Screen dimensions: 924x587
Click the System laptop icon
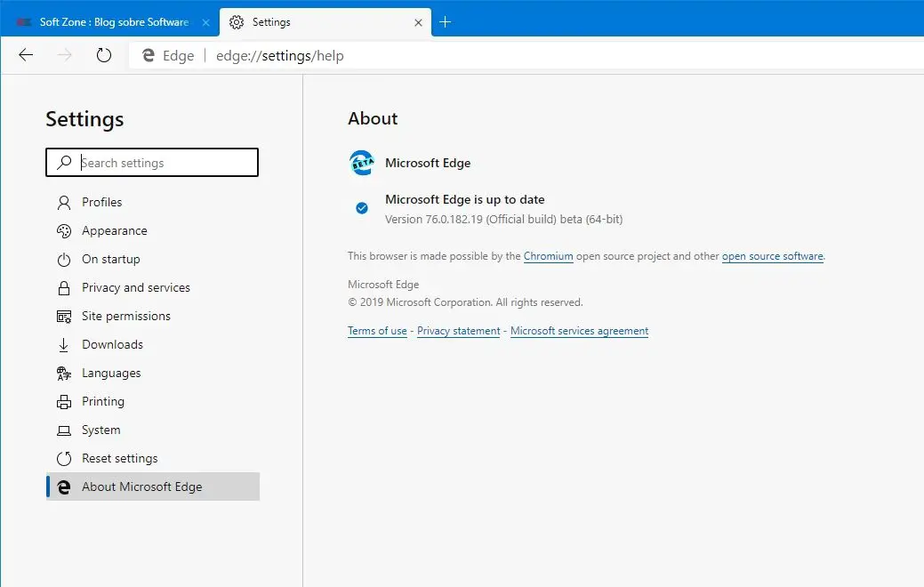point(64,430)
